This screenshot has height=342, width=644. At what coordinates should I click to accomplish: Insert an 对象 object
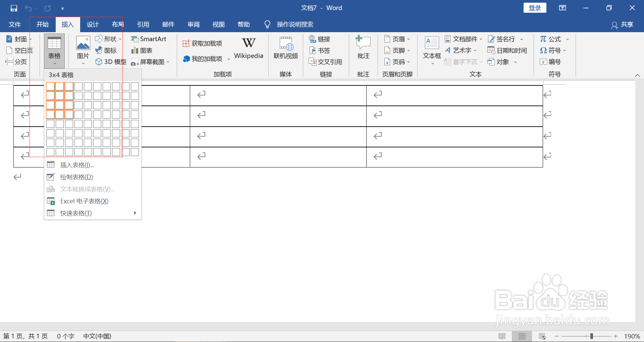coord(502,62)
